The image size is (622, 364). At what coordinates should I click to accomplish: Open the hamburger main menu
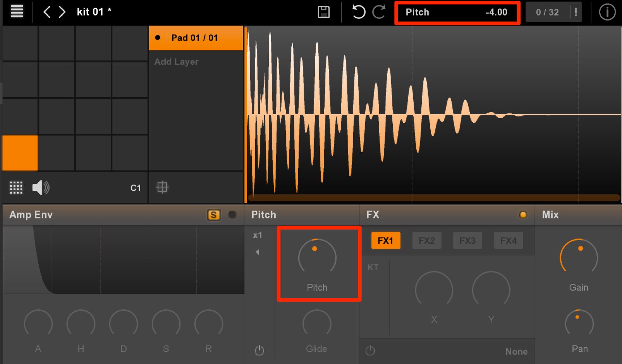tap(17, 12)
